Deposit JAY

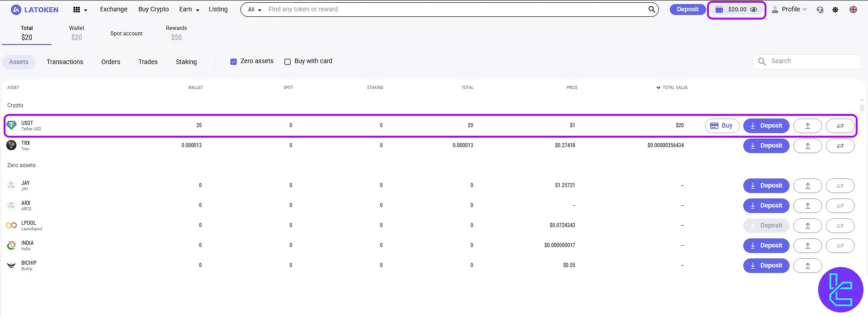[766, 186]
